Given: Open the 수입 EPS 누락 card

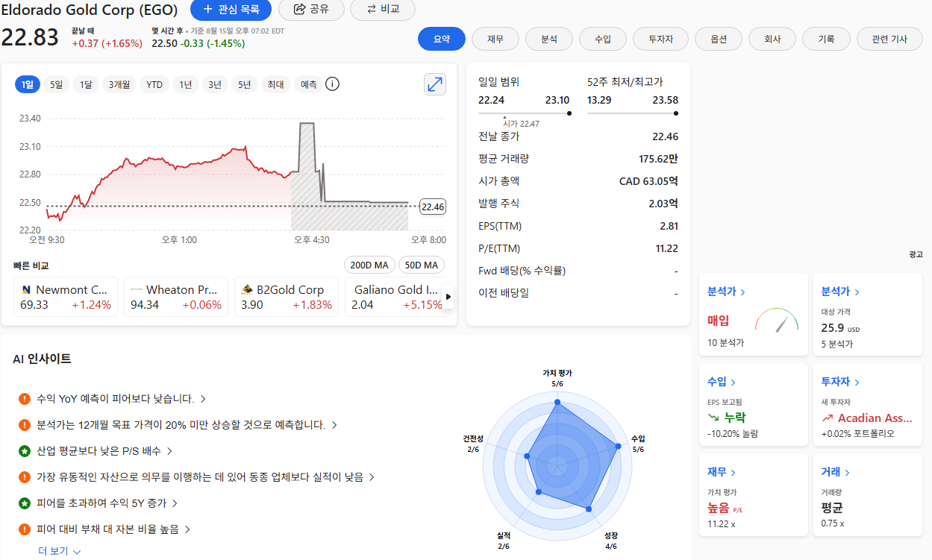Looking at the screenshot, I should coord(754,405).
